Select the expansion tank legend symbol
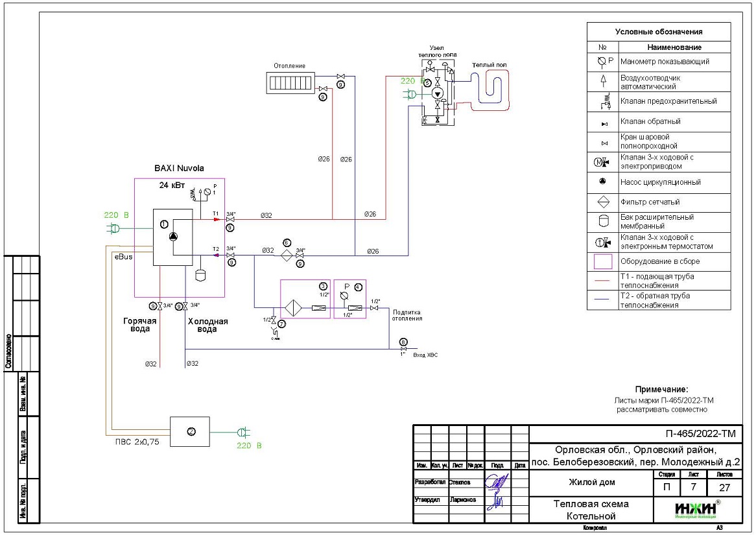 [602, 222]
